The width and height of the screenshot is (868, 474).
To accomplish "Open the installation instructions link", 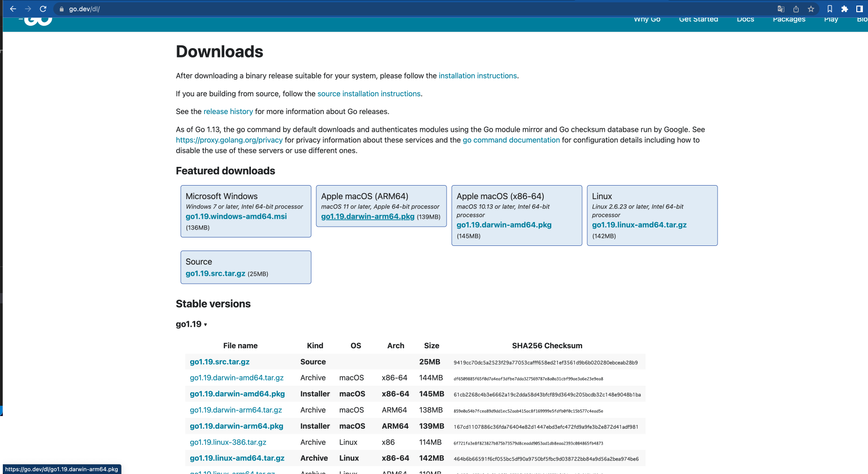I will click(477, 76).
